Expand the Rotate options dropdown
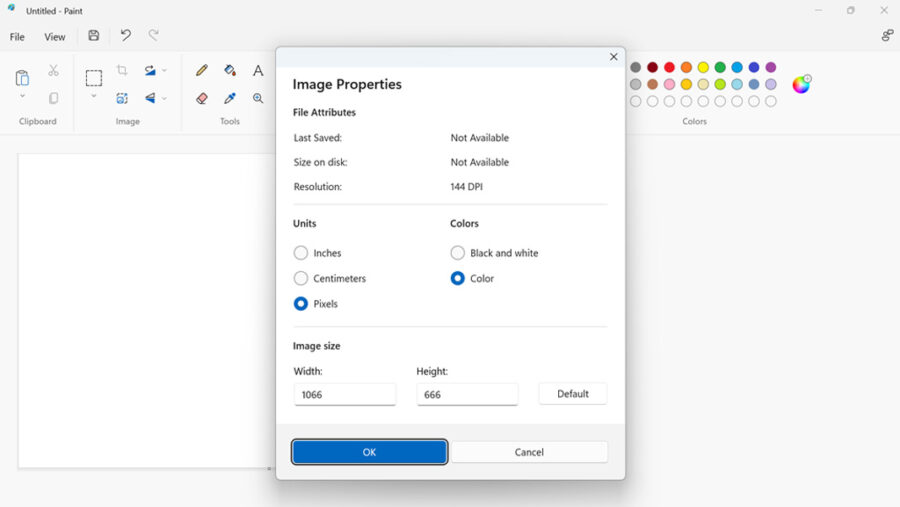This screenshot has height=507, width=900. click(x=164, y=71)
